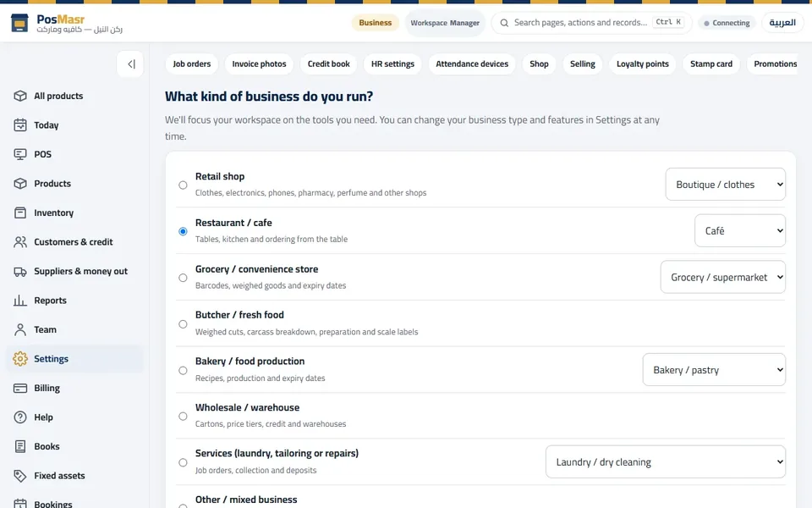The width and height of the screenshot is (812, 508).
Task: Open the Laundry / dry cleaning dropdown
Action: click(665, 462)
